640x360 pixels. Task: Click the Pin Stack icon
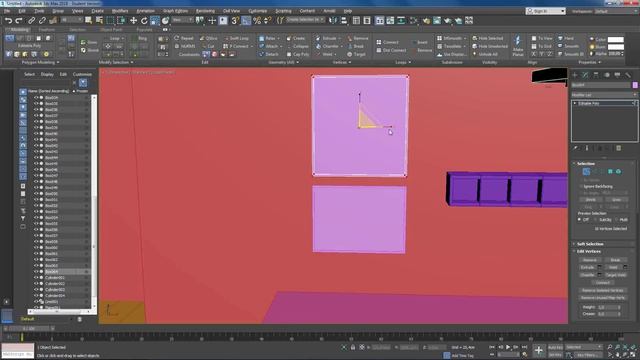[576, 148]
